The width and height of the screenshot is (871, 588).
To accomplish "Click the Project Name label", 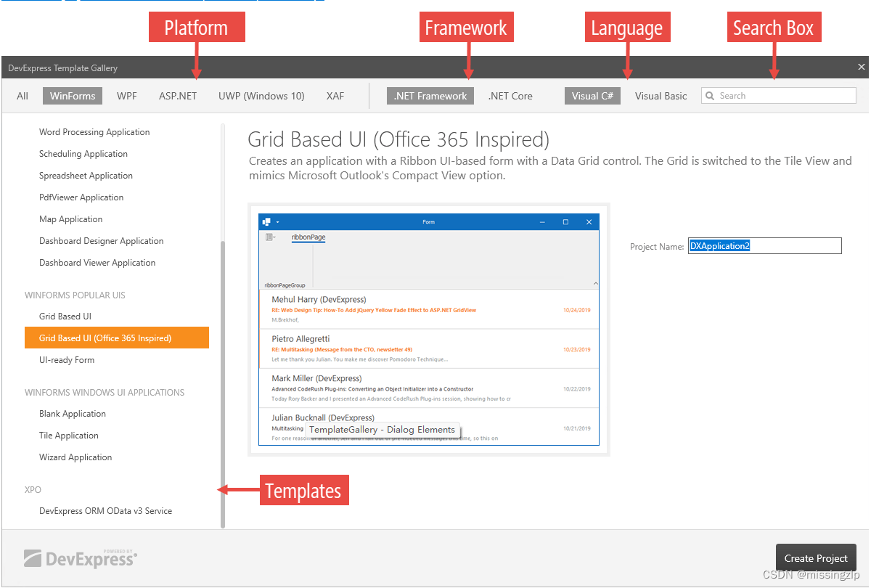I will 657,247.
